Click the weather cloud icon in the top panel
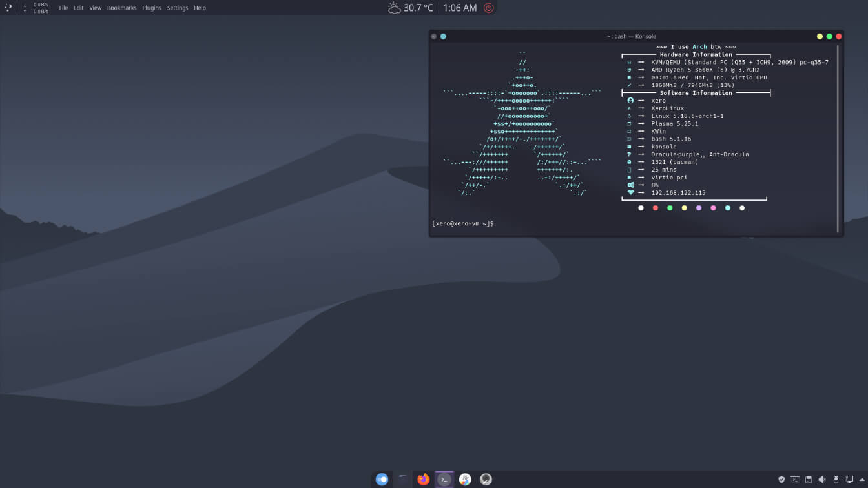Image resolution: width=868 pixels, height=488 pixels. click(394, 8)
